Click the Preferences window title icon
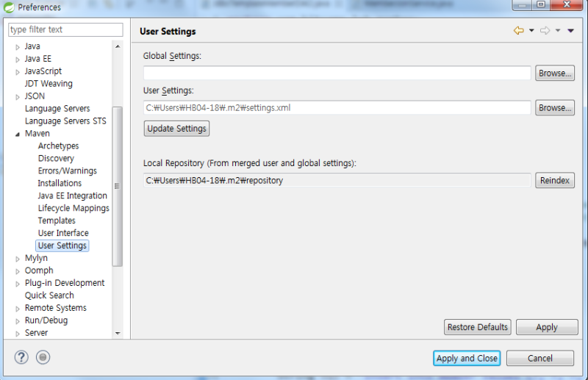588x380 pixels. (9, 7)
